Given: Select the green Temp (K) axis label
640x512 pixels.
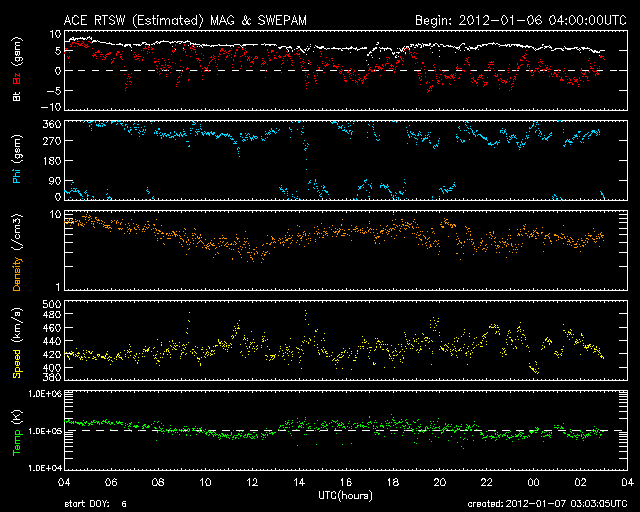Looking at the screenshot, I should click(17, 432).
